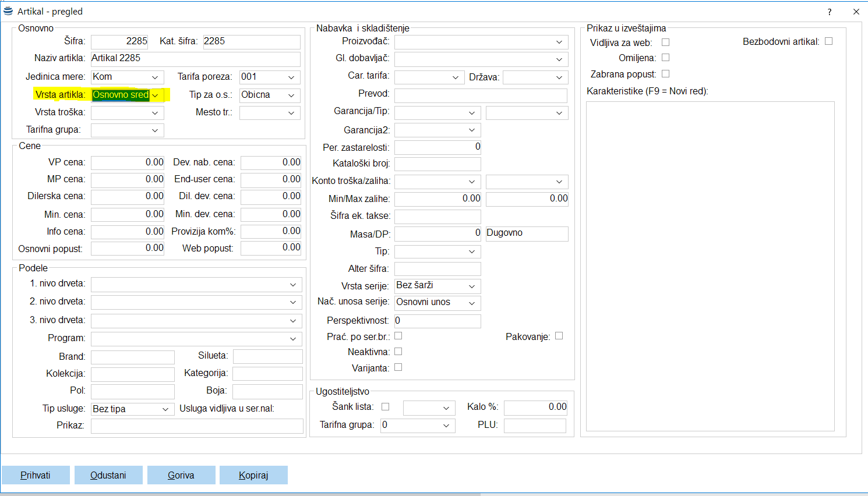
Task: Click the help question mark icon
Action: [x=830, y=12]
